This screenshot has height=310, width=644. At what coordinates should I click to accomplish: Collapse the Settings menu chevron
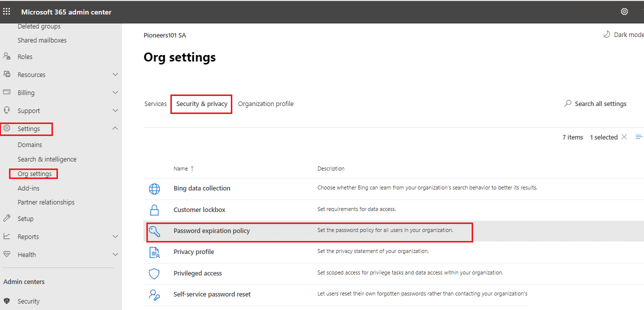coord(115,128)
